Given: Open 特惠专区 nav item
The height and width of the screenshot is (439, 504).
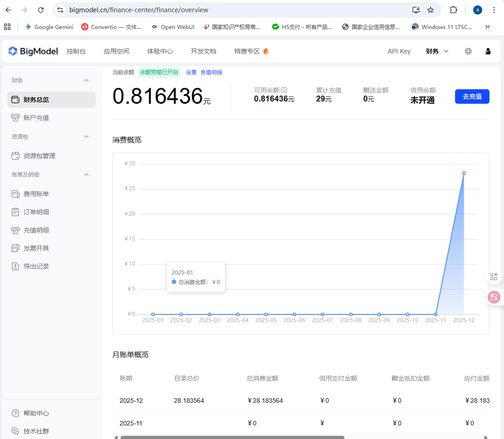Looking at the screenshot, I should (252, 51).
